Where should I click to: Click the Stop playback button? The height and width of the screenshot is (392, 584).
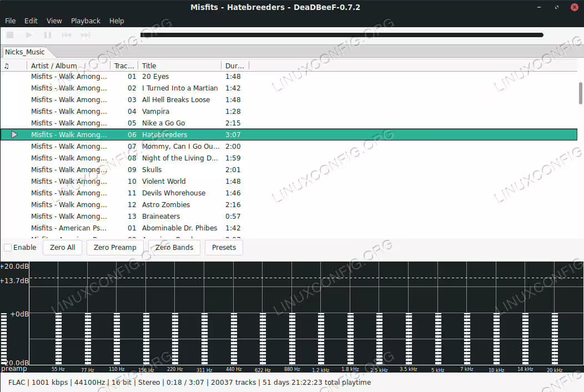pos(10,35)
